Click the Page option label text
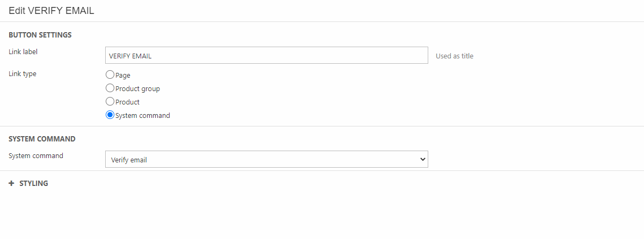The image size is (644, 239). pyautogui.click(x=123, y=76)
